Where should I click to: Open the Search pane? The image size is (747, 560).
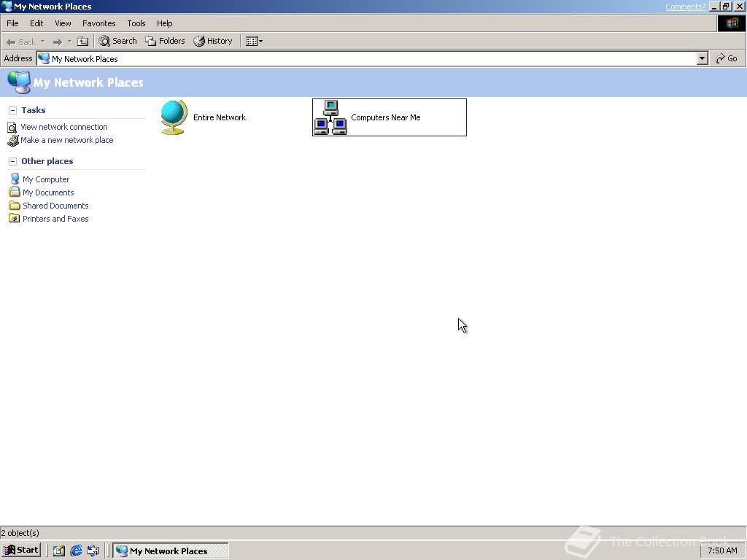coord(117,41)
